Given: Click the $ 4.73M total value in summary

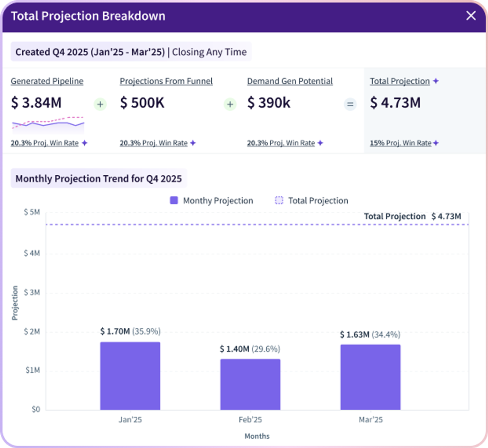Looking at the screenshot, I should click(x=395, y=103).
